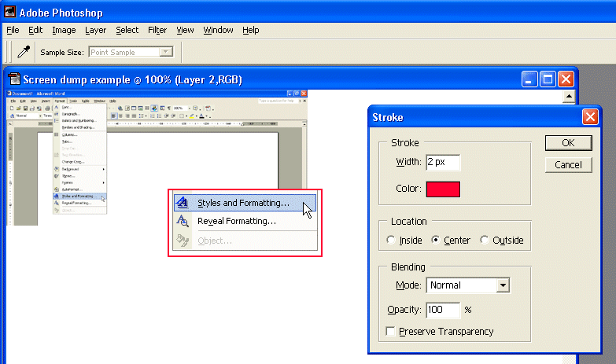Select the Inside location radio button
The height and width of the screenshot is (364, 616).
click(390, 240)
